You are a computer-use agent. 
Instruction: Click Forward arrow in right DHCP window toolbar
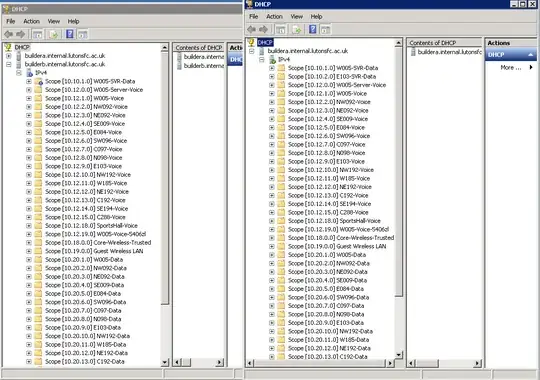pos(263,29)
